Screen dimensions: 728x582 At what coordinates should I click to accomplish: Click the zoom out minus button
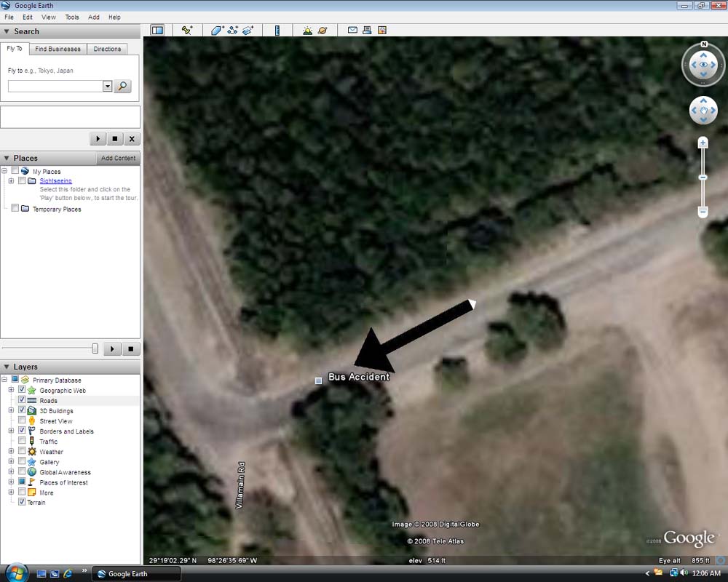coord(703,212)
